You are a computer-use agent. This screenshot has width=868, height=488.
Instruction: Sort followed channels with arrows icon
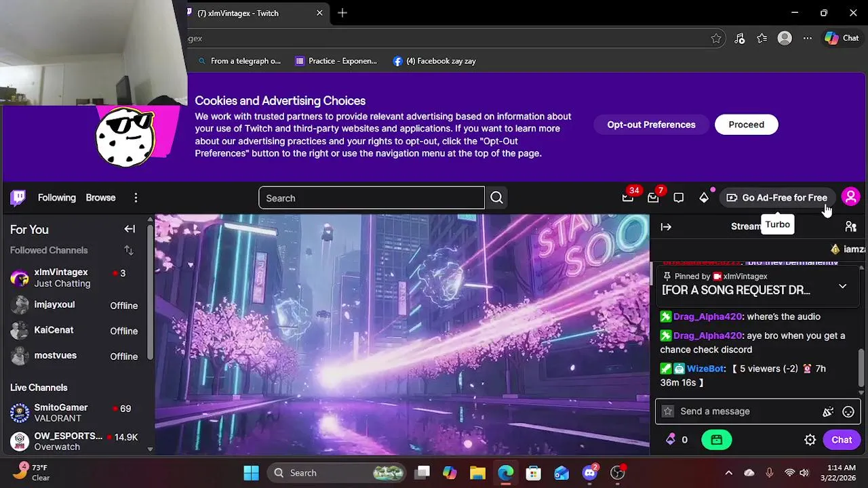point(129,250)
